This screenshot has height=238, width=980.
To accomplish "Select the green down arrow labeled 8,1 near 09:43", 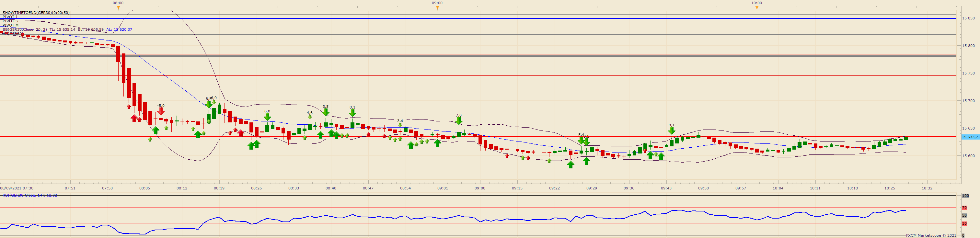I will coord(672,131).
